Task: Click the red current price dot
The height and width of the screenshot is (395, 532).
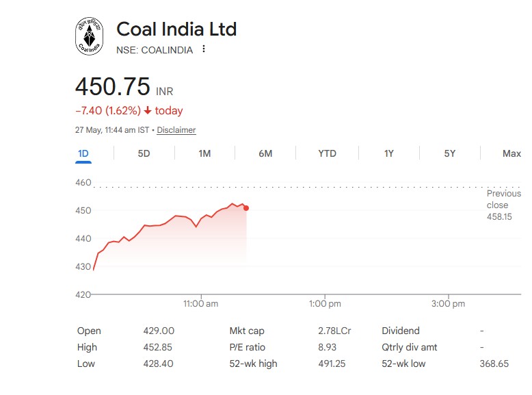Action: [246, 208]
